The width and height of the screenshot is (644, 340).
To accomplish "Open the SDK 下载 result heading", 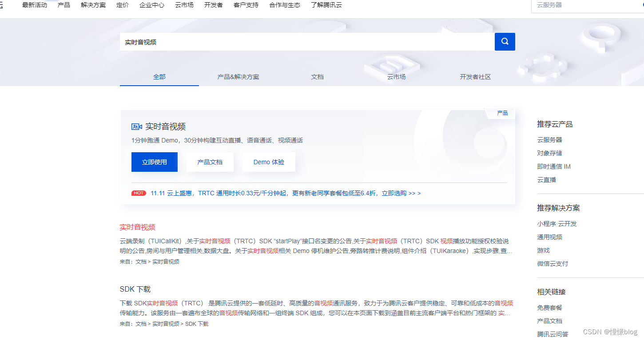I will coord(135,289).
